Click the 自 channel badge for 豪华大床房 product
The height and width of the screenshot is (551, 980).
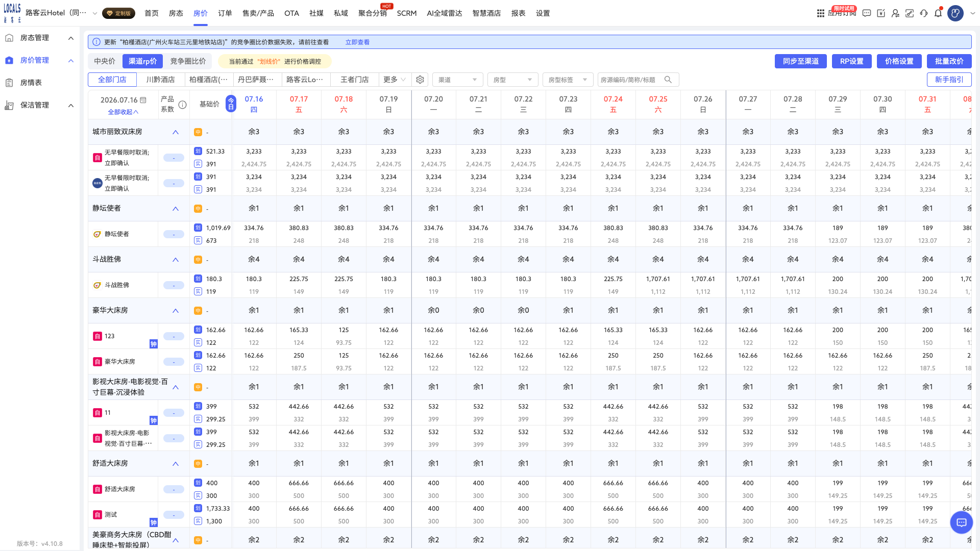97,362
